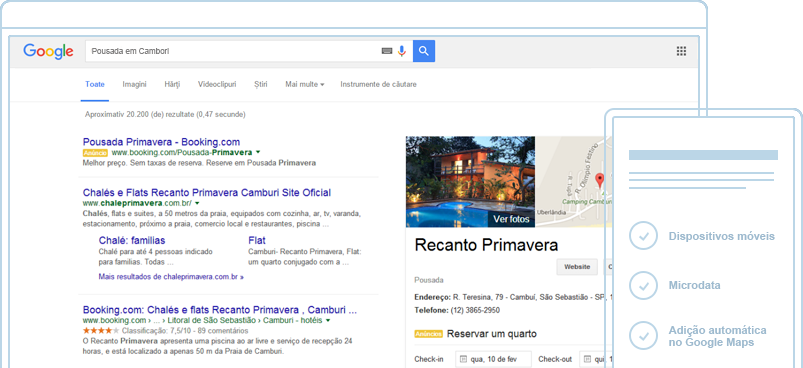The image size is (803, 368).
Task: Click the Anúncio badge on first result
Action: click(x=95, y=153)
